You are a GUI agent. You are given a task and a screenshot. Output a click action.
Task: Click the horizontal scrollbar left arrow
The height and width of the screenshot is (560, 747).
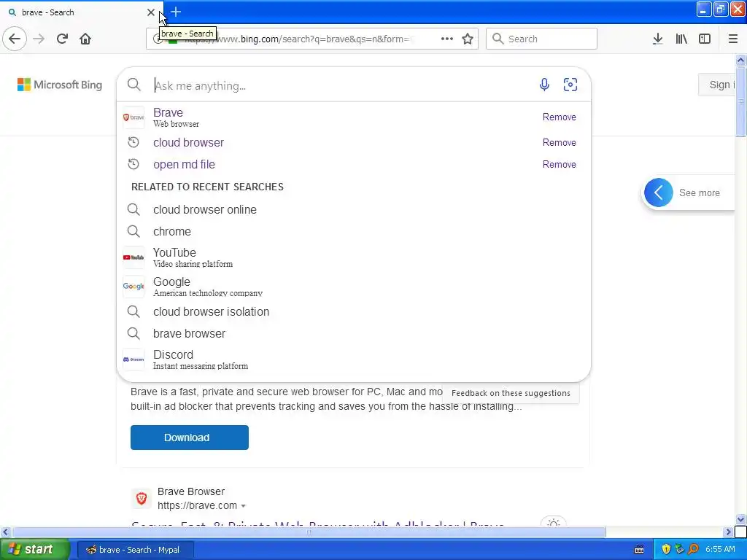pos(5,532)
